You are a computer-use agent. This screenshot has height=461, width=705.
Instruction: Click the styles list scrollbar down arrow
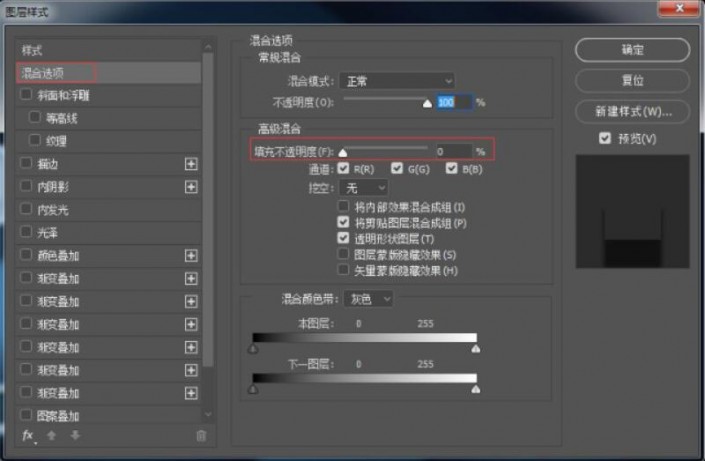[x=208, y=414]
